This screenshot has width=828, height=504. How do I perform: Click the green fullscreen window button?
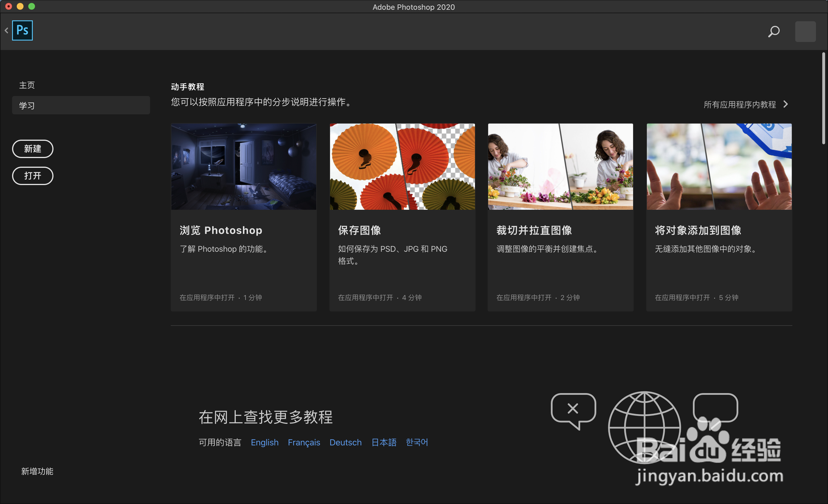click(32, 6)
